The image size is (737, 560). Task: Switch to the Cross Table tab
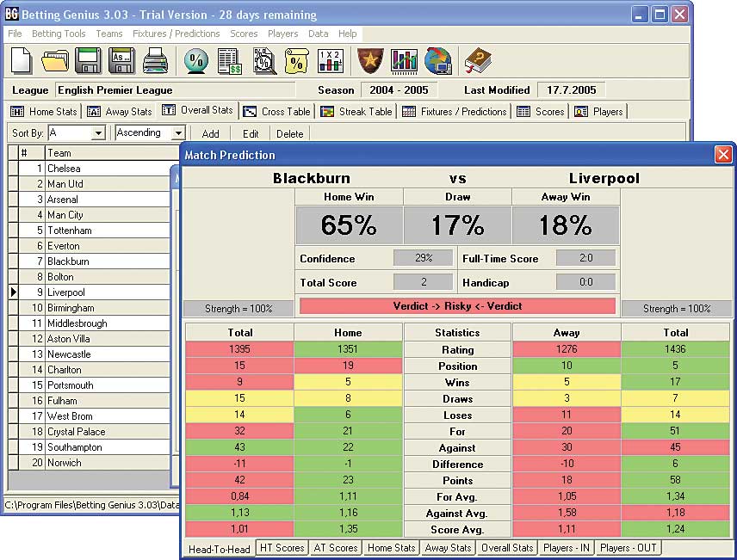[277, 111]
